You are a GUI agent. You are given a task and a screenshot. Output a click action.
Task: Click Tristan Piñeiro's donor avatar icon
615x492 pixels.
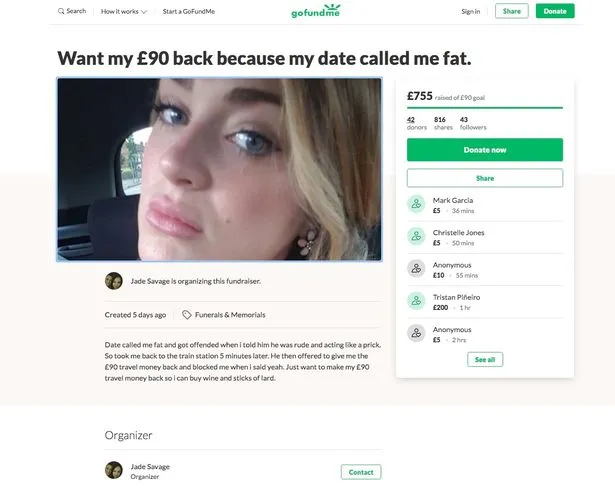417,301
